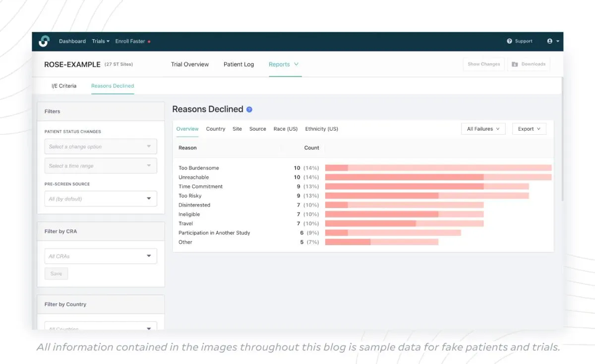595x364 pixels.
Task: Open the All Countries dropdown
Action: [100, 327]
